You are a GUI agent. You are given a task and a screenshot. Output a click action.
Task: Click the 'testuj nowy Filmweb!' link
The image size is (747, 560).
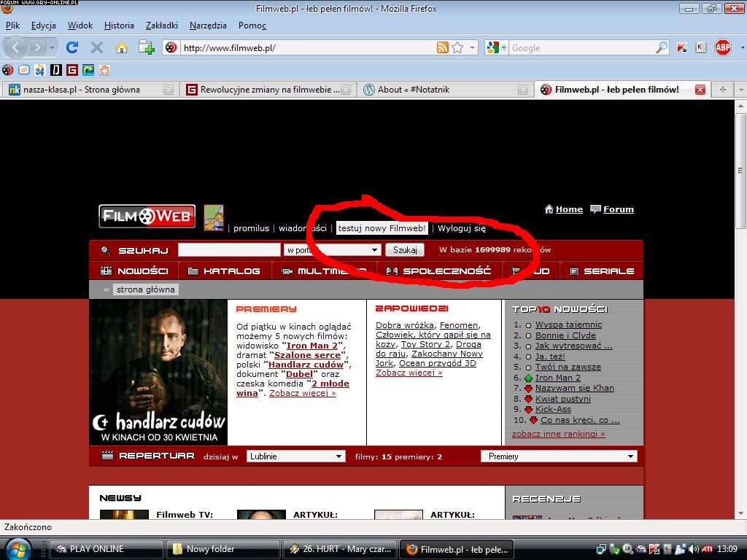tap(382, 228)
